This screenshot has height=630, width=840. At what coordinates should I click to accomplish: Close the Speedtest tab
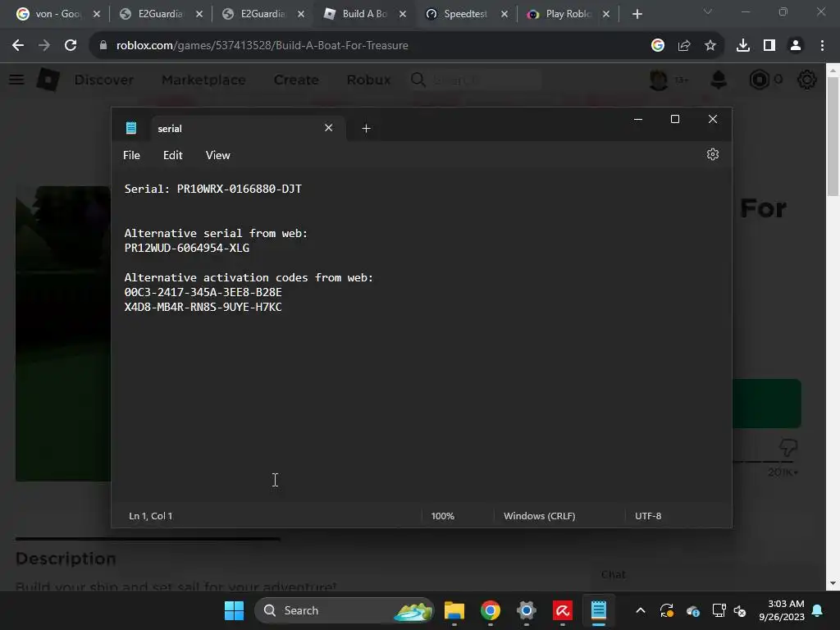(504, 14)
